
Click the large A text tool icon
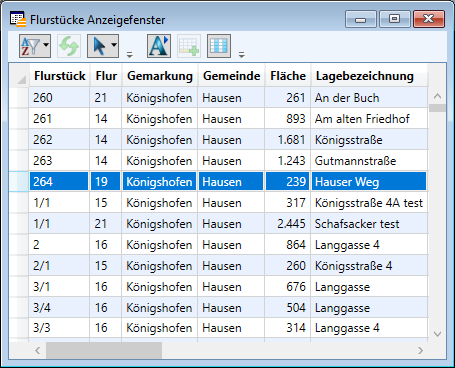coord(159,46)
